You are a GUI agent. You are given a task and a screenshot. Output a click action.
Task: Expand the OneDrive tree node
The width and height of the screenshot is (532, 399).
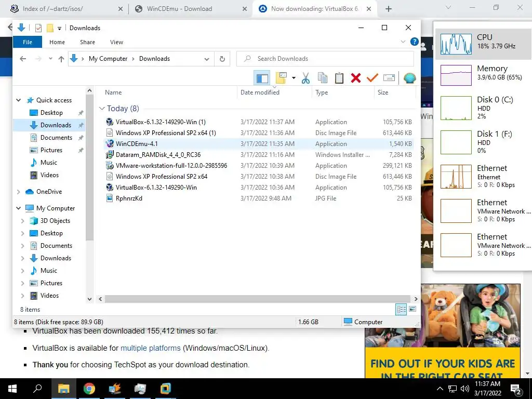click(x=19, y=192)
